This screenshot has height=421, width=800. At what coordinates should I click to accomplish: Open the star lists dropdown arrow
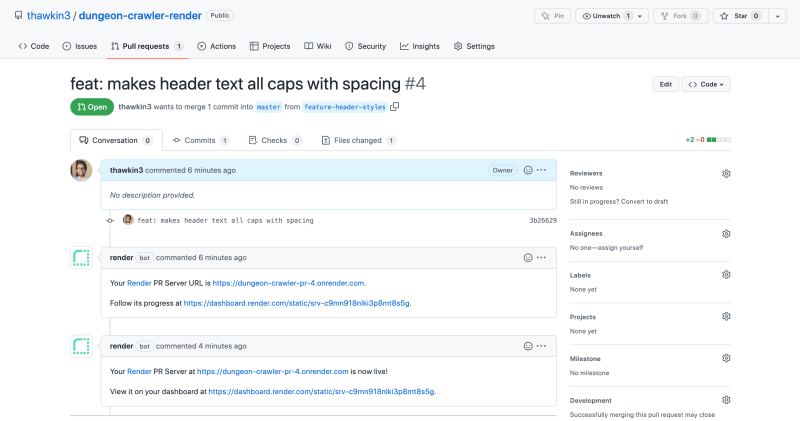(x=778, y=16)
